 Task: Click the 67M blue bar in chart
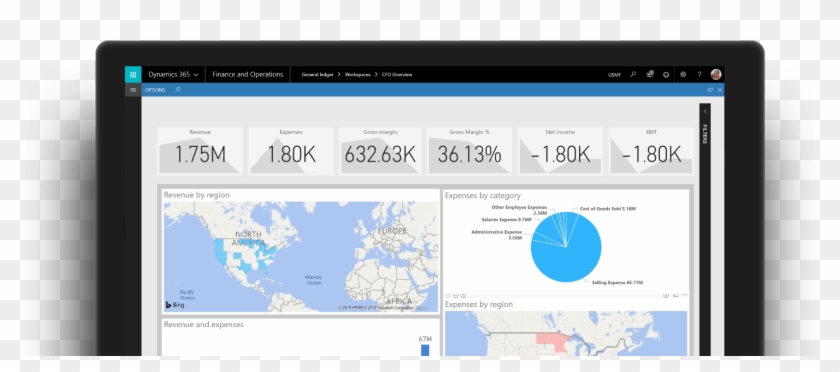(425, 350)
